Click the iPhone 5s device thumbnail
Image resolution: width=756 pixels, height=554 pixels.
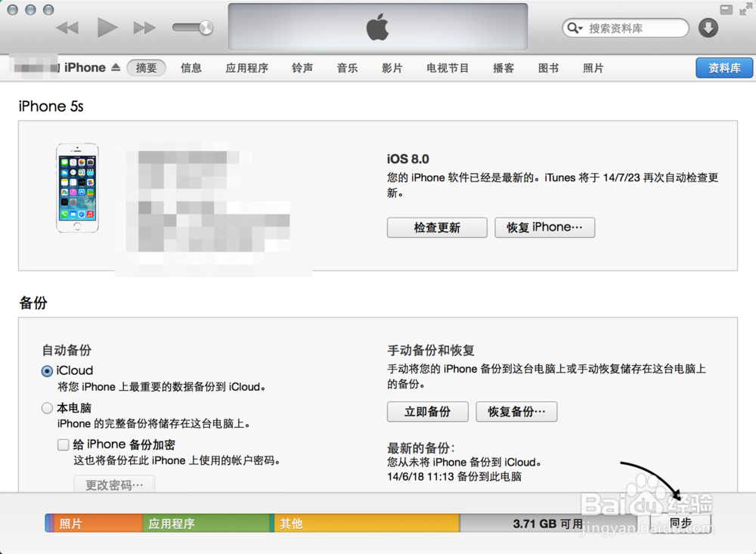77,188
